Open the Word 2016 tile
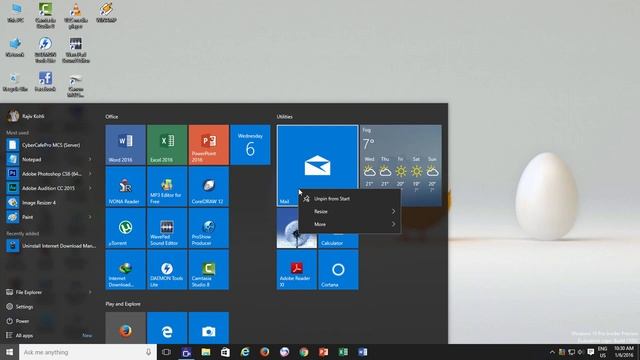The width and height of the screenshot is (640, 360). [125, 145]
